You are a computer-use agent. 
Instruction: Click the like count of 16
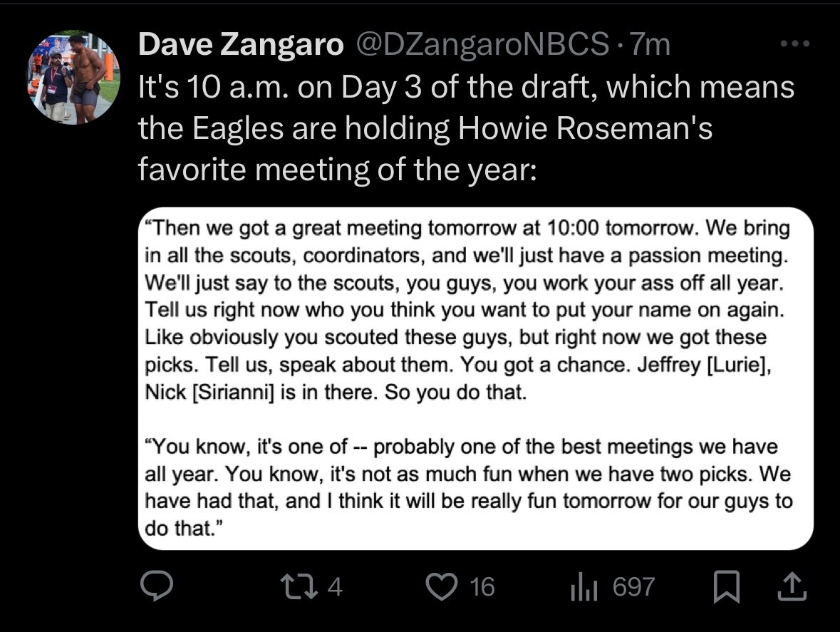(482, 586)
